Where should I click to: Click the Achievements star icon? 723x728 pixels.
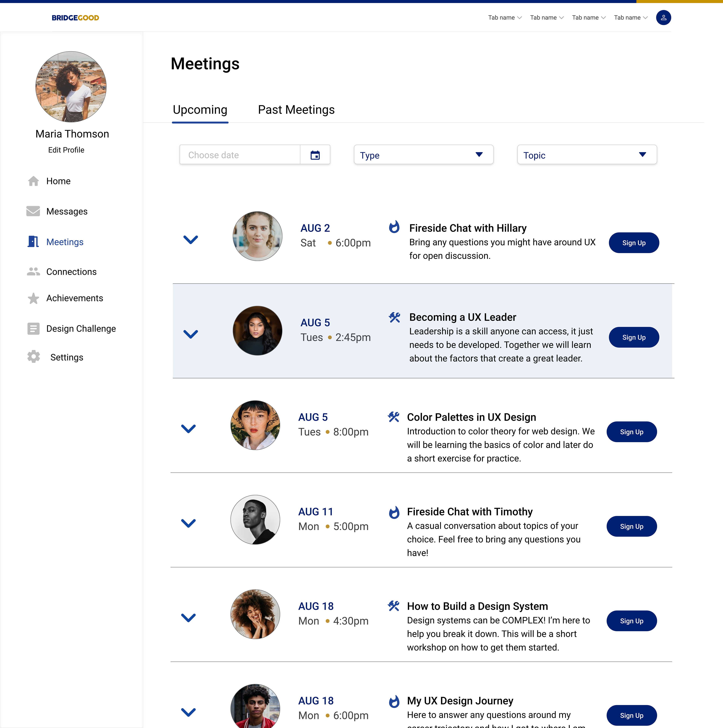point(34,298)
